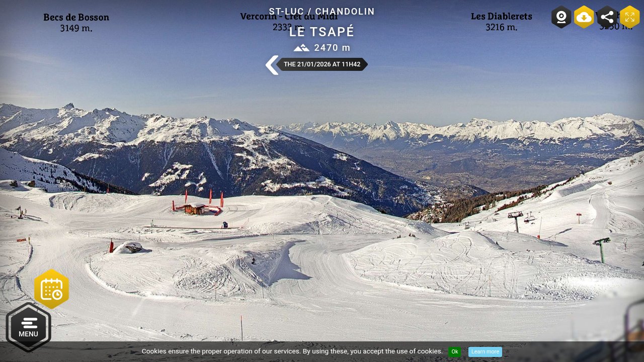Click the cookie notice message text
This screenshot has width=644, height=362.
pos(292,351)
